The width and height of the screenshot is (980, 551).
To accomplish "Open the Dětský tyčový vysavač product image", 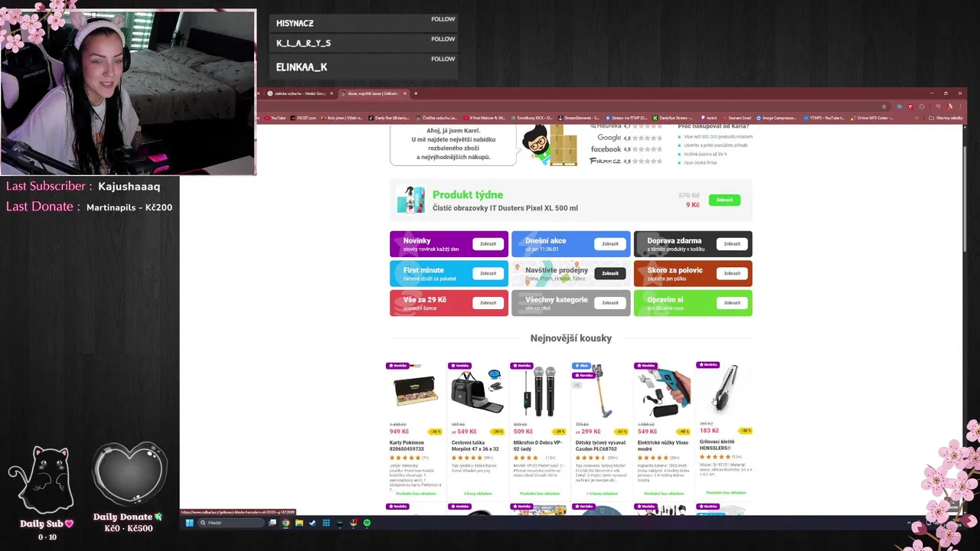I will 603,391.
